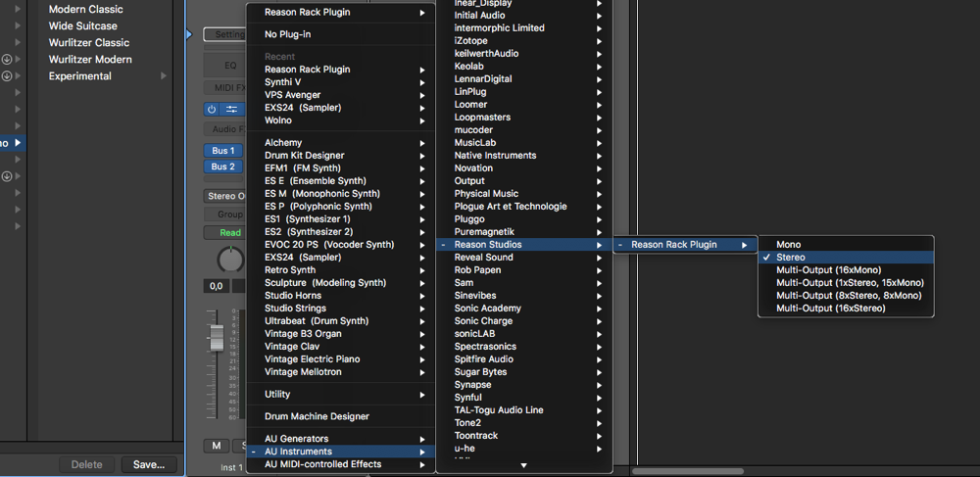Open the Spitfire Audio manufacturer entry
Viewport: 980px width, 477px height.
[523, 359]
